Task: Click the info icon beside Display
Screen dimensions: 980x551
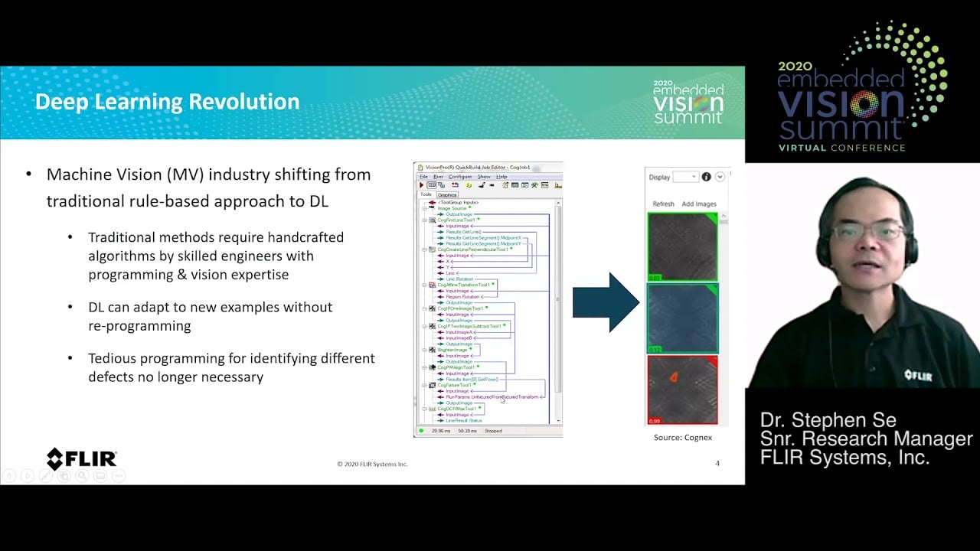Action: tap(706, 177)
